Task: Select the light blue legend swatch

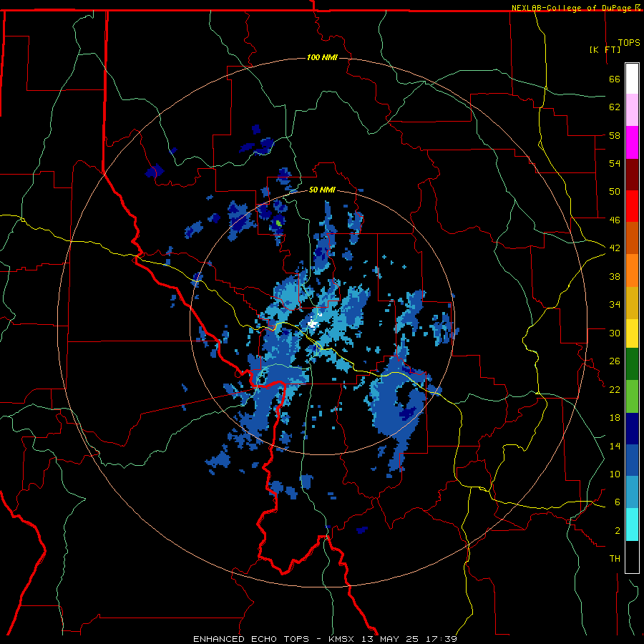Action: point(632,492)
